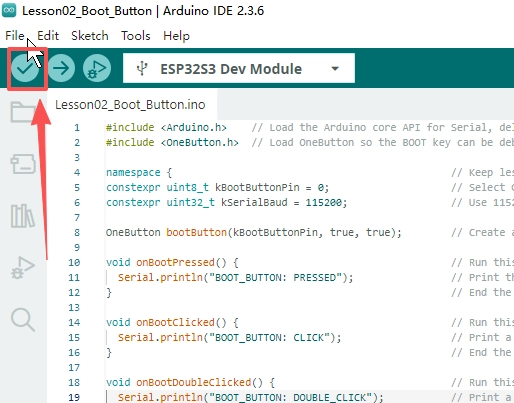Place cursor on the kSerialBaud = 115200 line
514x403 pixels.
[227, 202]
